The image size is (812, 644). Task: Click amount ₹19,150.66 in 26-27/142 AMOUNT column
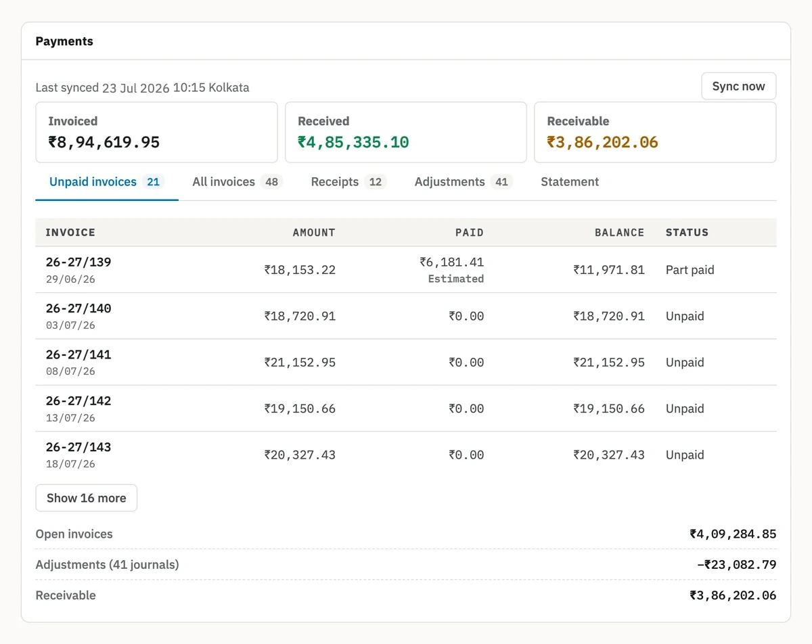pyautogui.click(x=300, y=409)
